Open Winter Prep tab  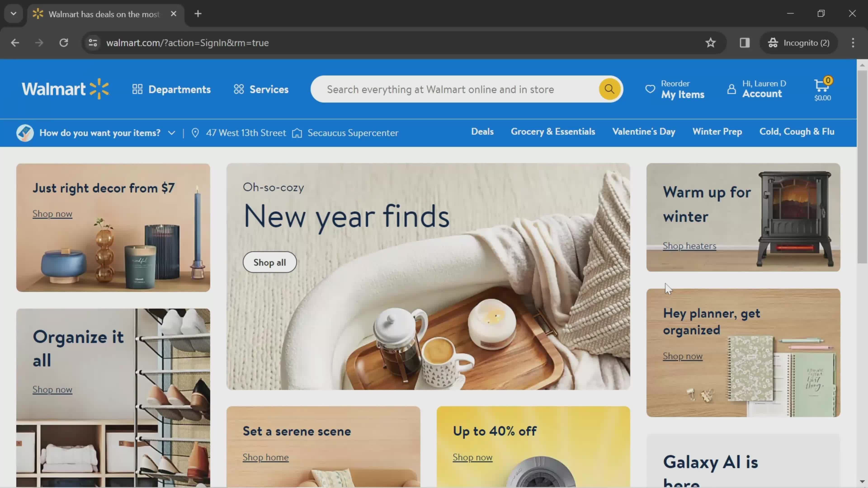coord(717,132)
